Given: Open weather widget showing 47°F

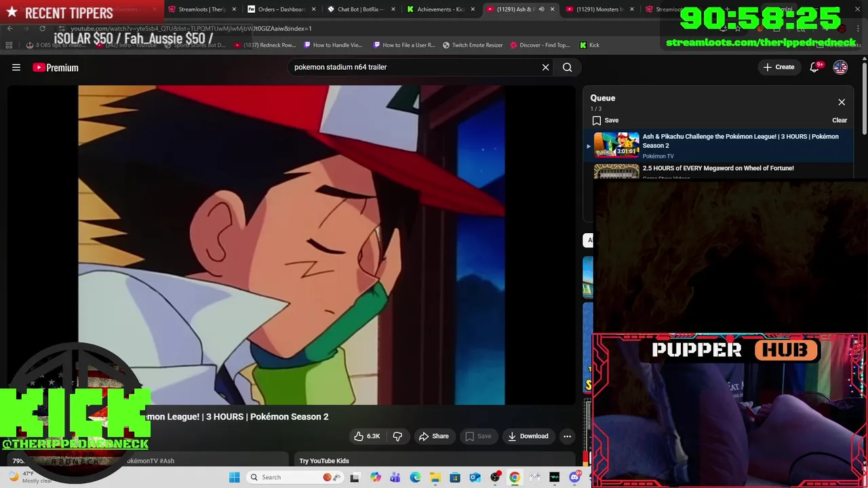Looking at the screenshot, I should point(31,477).
